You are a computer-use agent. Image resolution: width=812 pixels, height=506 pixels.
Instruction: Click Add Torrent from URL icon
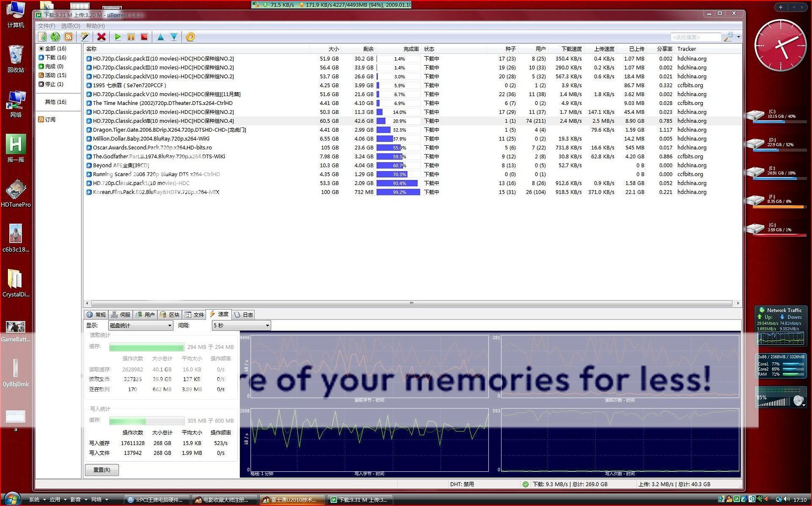[55, 37]
